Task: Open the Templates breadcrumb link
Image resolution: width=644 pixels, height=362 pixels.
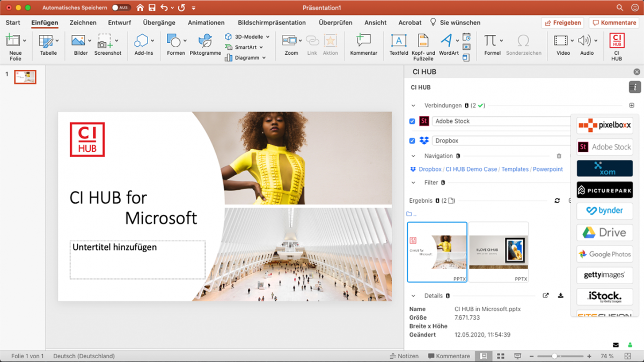Action: pyautogui.click(x=515, y=169)
